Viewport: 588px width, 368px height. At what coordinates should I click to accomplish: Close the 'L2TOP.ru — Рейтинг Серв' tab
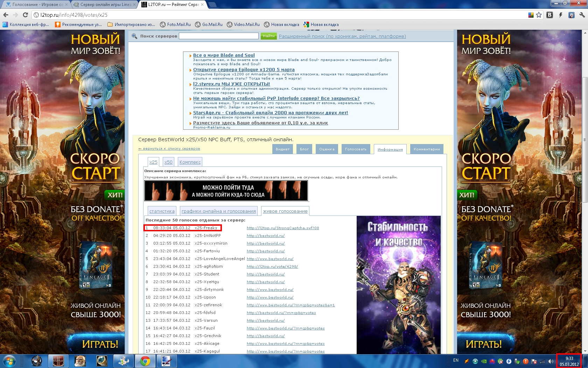point(202,5)
